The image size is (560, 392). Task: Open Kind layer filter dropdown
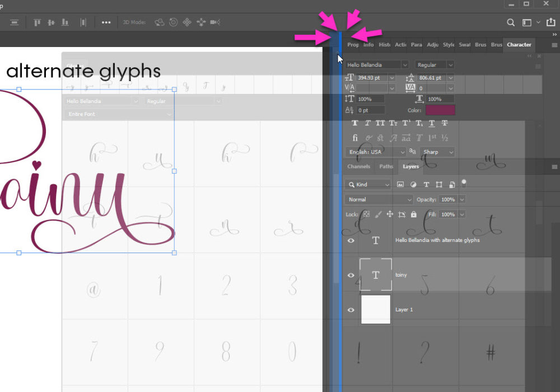[x=367, y=185]
